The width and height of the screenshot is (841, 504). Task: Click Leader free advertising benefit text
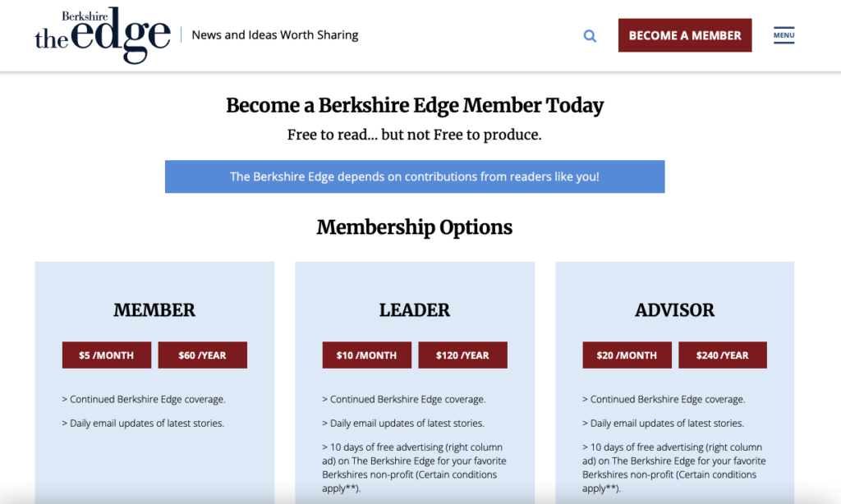tap(414, 468)
